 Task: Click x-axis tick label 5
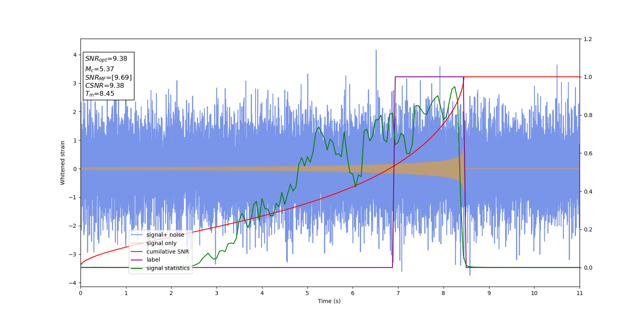tap(308, 293)
